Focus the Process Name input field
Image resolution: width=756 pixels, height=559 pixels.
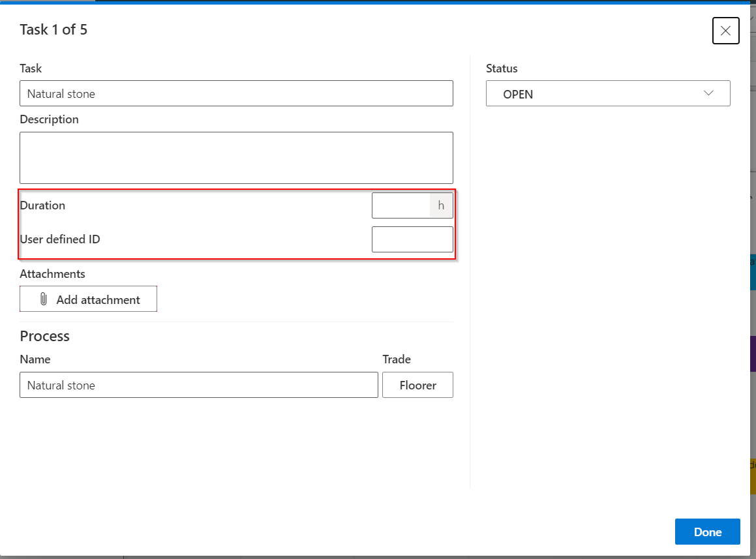[198, 385]
